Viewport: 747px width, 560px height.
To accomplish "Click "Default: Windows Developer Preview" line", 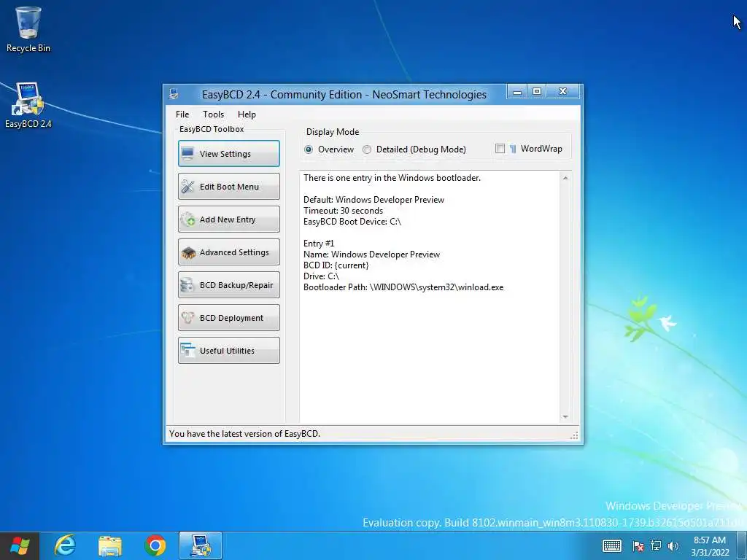I will 374,200.
